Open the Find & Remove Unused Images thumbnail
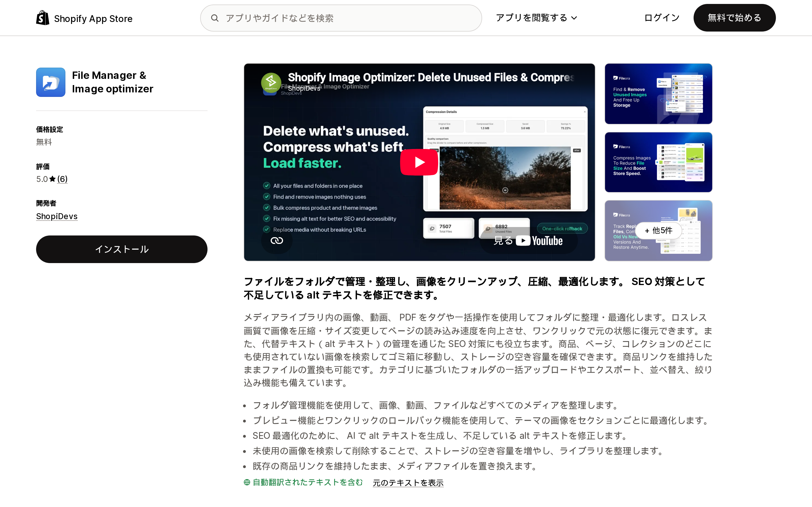Image resolution: width=812 pixels, height=507 pixels. (658, 94)
